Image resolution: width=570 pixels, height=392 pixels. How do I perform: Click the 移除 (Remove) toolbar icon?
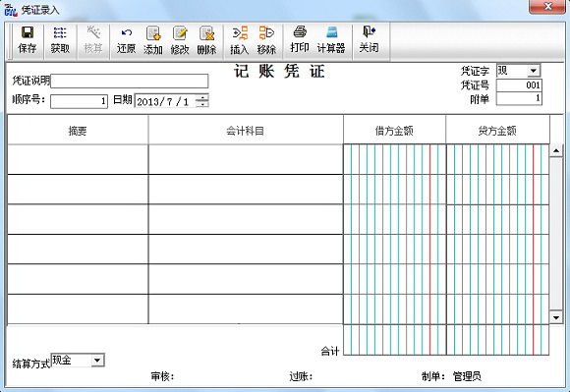[266, 40]
